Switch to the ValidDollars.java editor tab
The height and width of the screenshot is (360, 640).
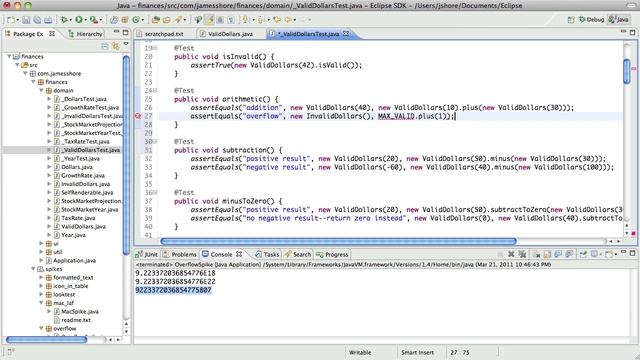(230, 34)
